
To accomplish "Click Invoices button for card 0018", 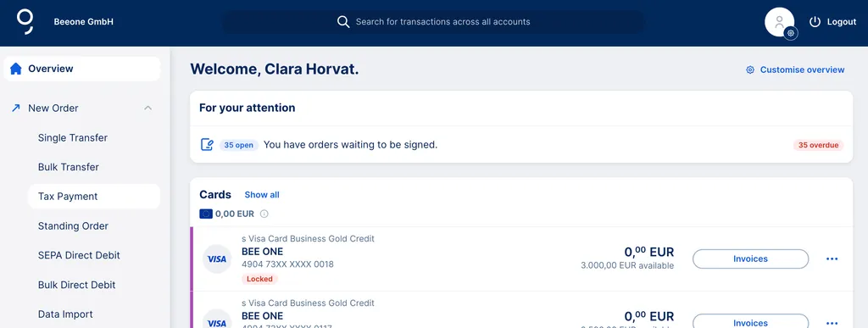I will [x=751, y=259].
